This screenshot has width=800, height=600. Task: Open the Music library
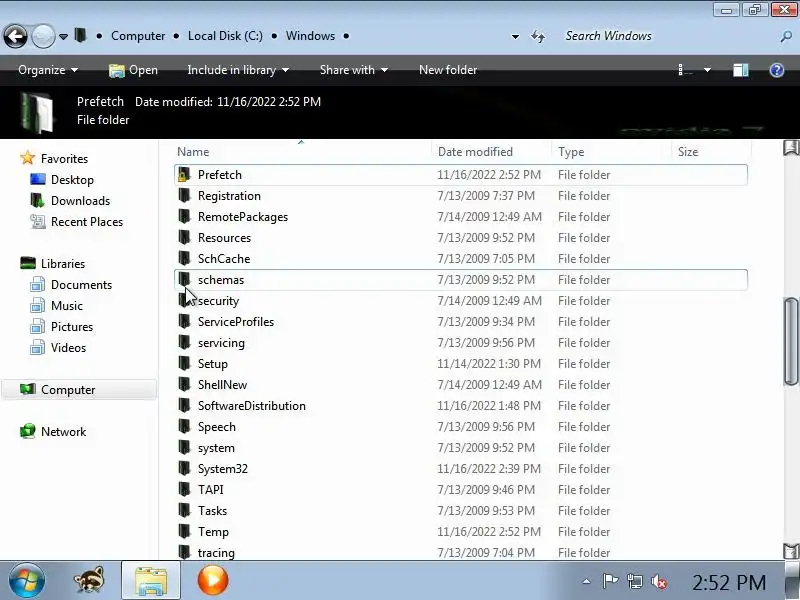pos(66,306)
